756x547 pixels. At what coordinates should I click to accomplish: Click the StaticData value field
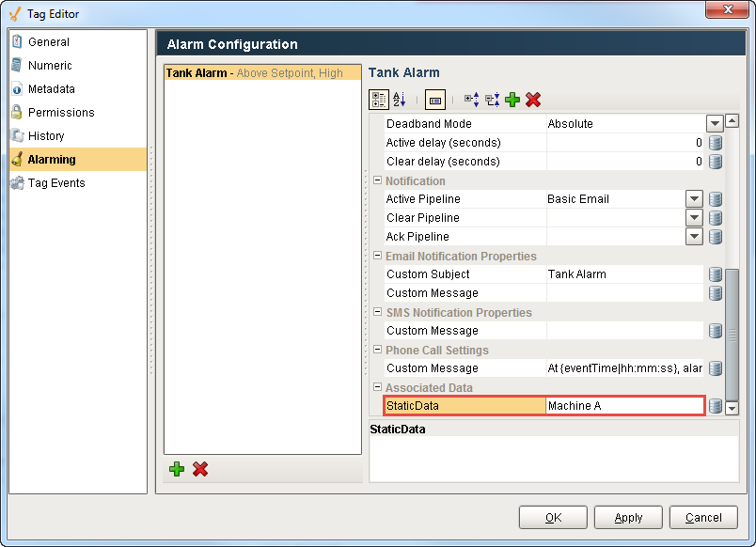(x=624, y=406)
